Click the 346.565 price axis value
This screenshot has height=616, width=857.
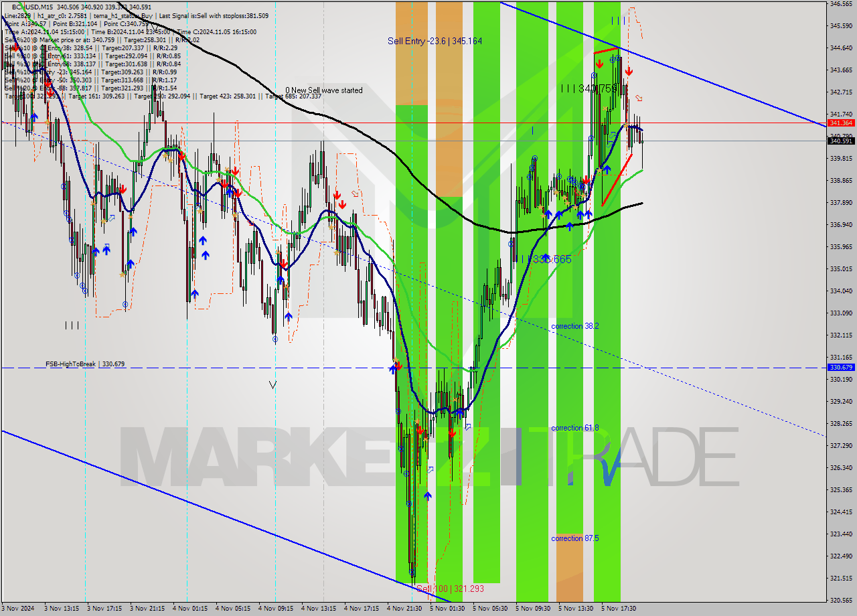click(x=841, y=4)
